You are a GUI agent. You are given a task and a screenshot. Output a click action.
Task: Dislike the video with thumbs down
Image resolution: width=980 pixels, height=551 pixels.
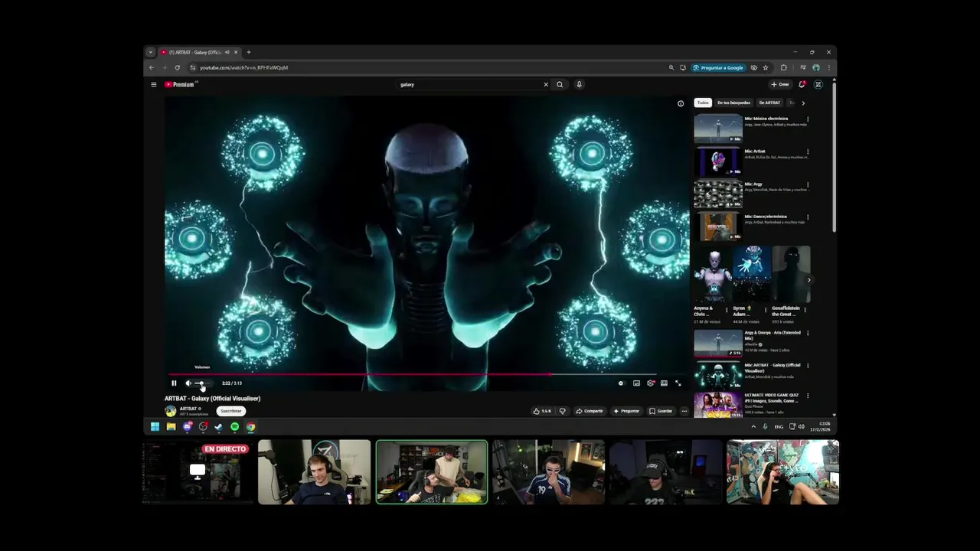point(563,411)
